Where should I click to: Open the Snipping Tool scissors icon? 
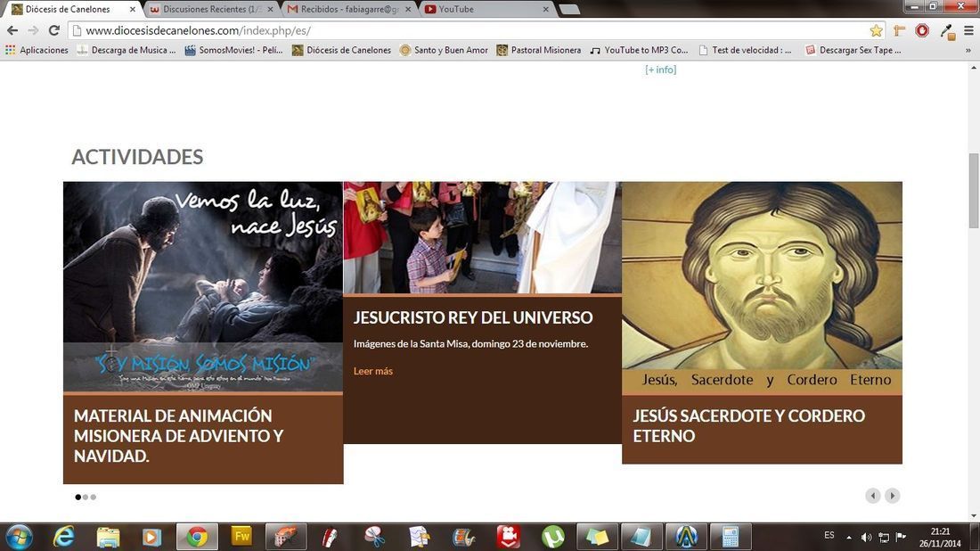pos(374,537)
